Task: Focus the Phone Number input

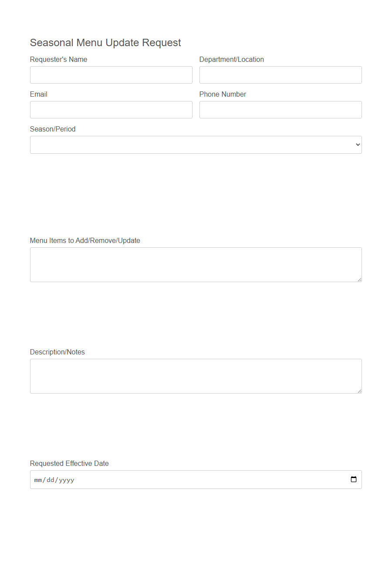Action: (280, 109)
